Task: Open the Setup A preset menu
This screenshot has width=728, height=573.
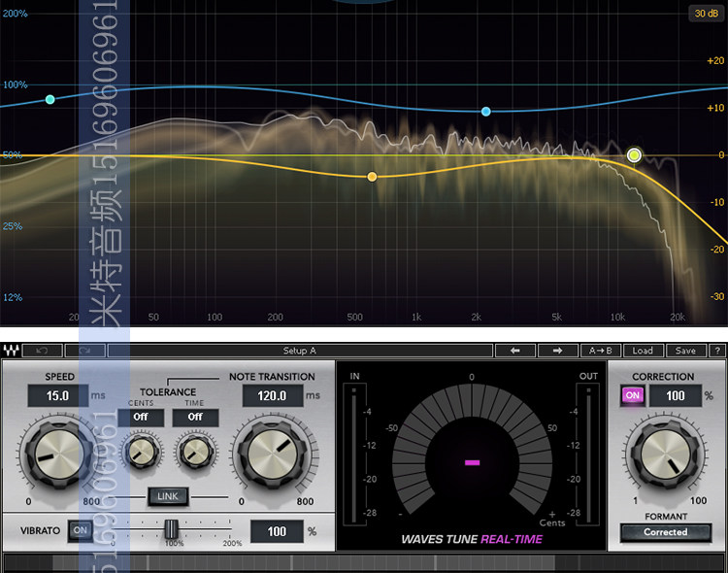Action: [300, 351]
